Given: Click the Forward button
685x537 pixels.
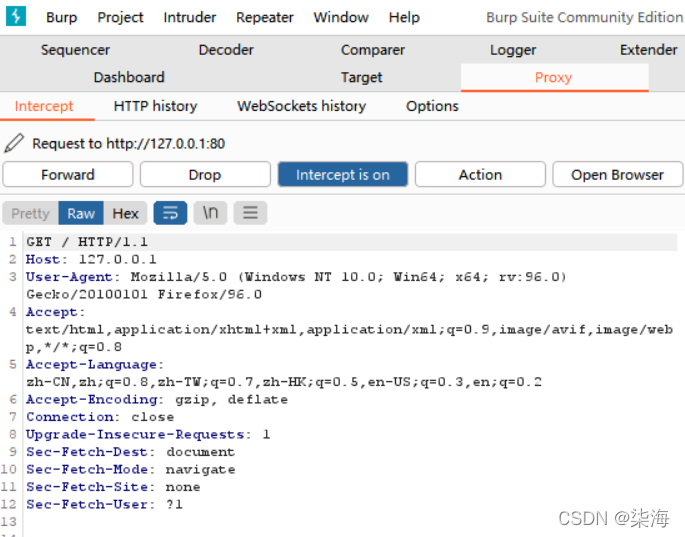Looking at the screenshot, I should click(x=68, y=174).
